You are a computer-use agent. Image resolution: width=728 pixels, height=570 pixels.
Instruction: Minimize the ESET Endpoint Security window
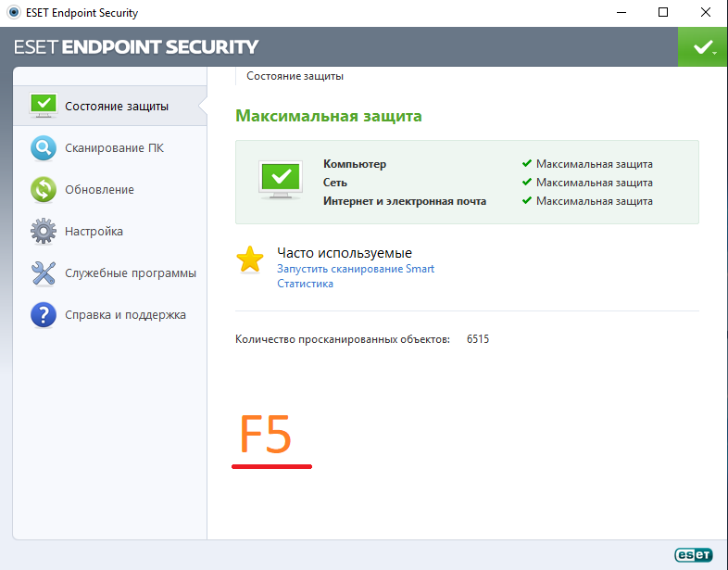tap(621, 13)
